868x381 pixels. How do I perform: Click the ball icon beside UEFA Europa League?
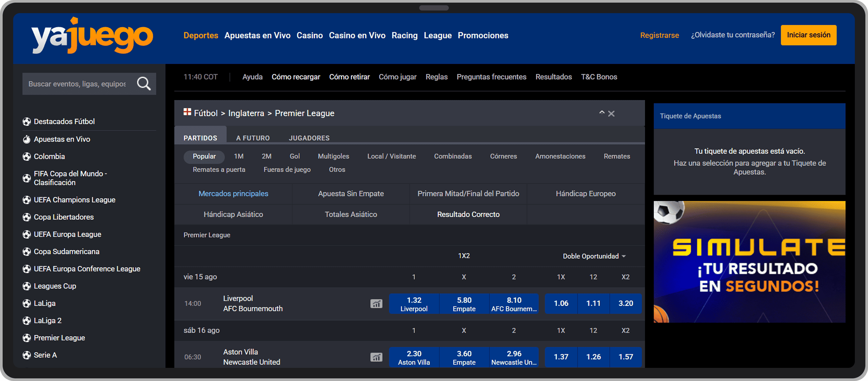(x=27, y=234)
